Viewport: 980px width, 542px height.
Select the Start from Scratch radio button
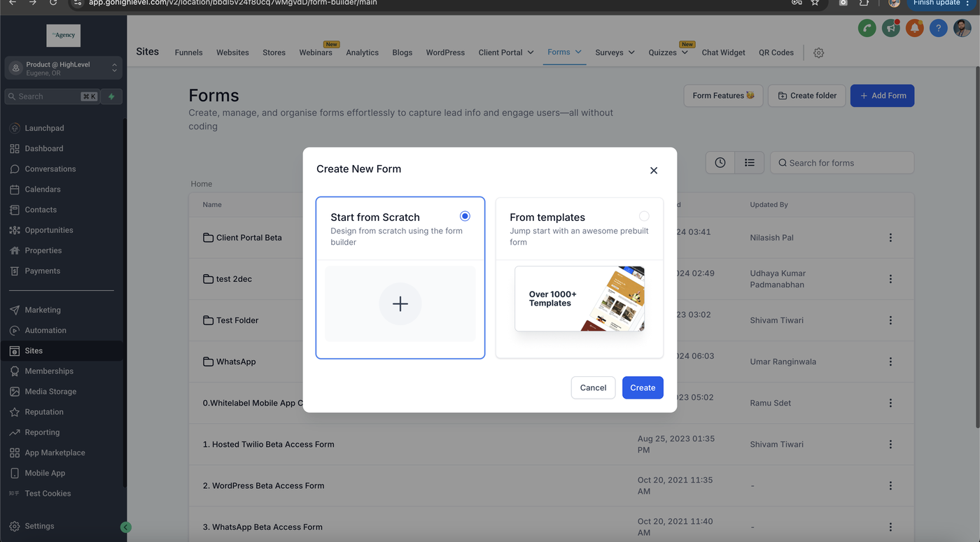(x=465, y=216)
